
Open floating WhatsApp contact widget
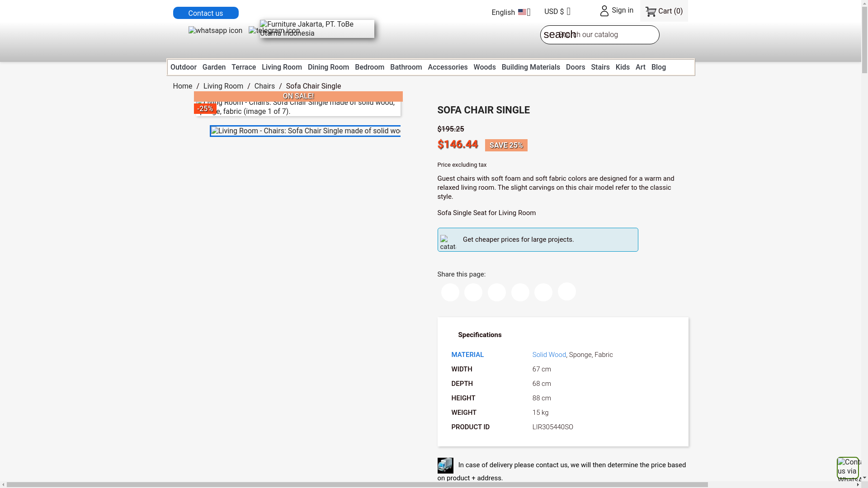[x=848, y=468]
